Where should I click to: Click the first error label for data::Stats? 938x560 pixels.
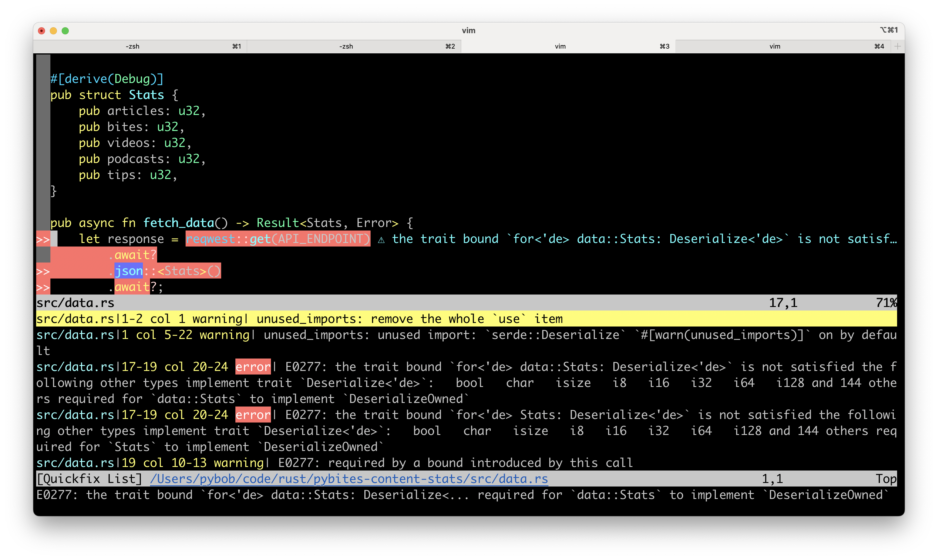coord(253,367)
